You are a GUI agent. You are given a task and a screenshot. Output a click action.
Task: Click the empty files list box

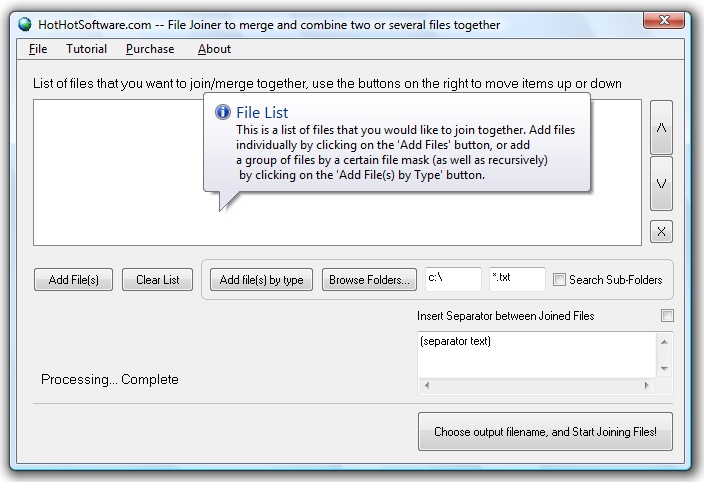point(337,172)
